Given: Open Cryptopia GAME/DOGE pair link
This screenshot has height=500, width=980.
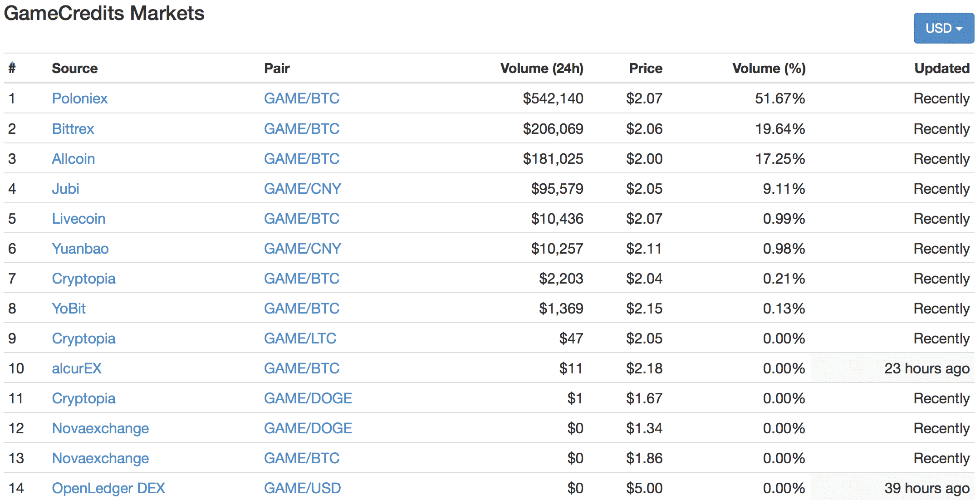Looking at the screenshot, I should [308, 398].
